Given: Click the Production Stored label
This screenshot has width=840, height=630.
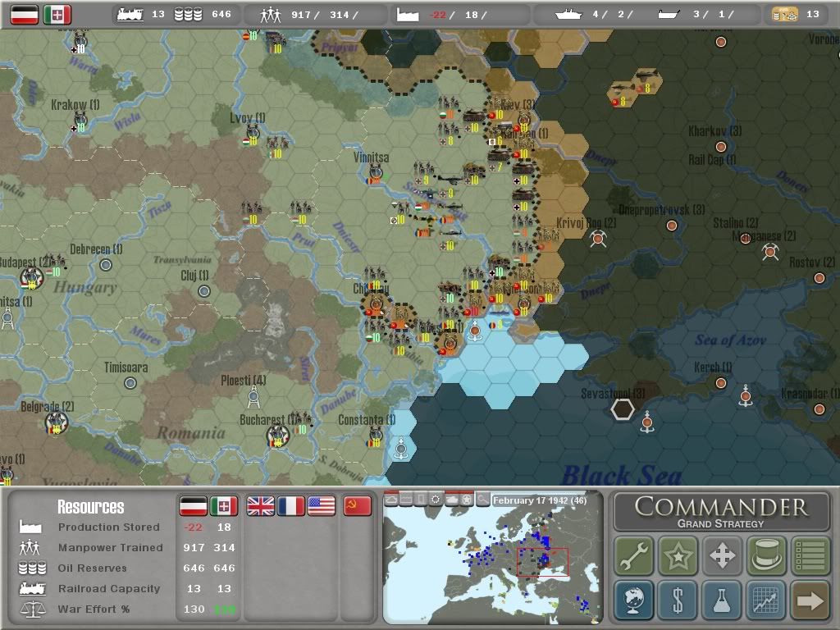Looking at the screenshot, I should [109, 527].
